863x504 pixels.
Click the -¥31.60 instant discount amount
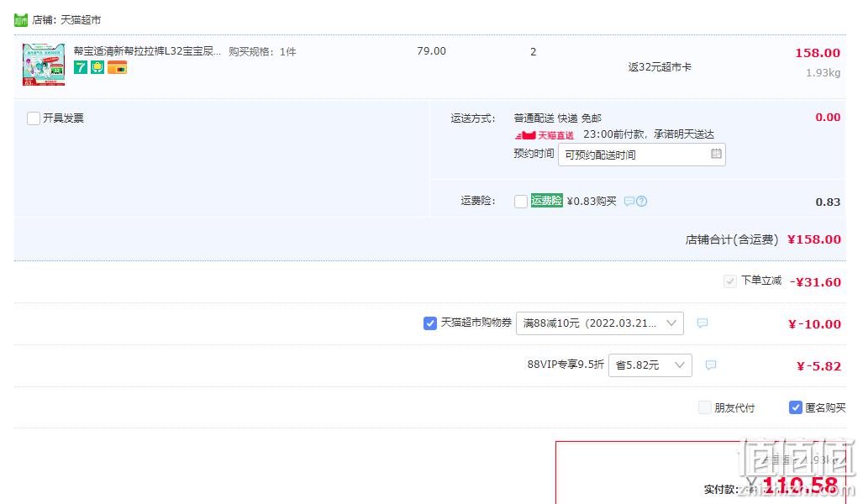tap(815, 281)
